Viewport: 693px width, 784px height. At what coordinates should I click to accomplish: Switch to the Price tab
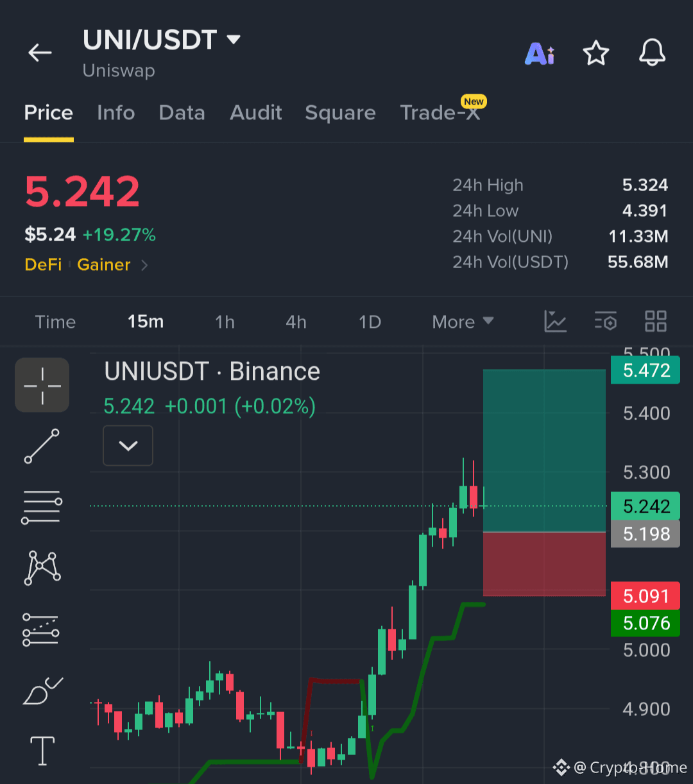pyautogui.click(x=49, y=113)
